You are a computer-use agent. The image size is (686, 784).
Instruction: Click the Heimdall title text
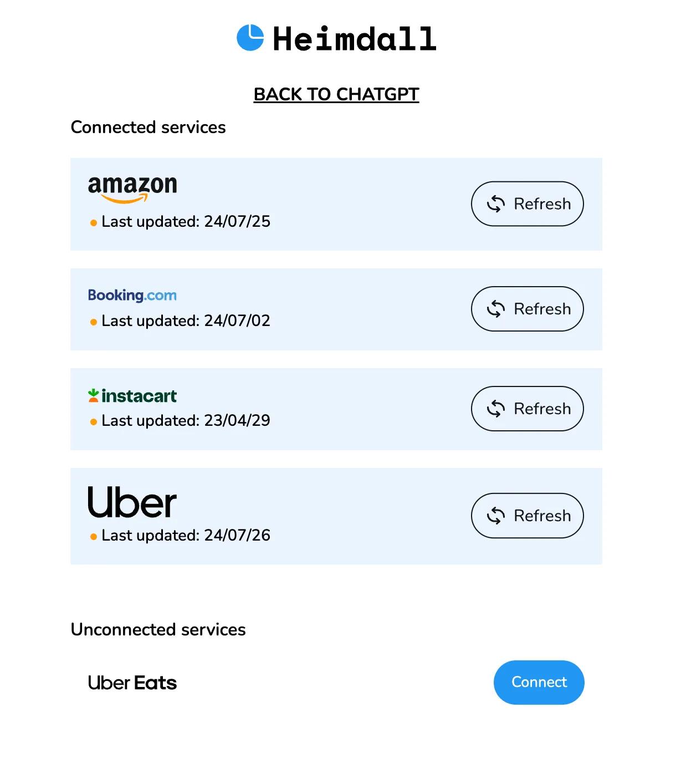click(x=355, y=39)
